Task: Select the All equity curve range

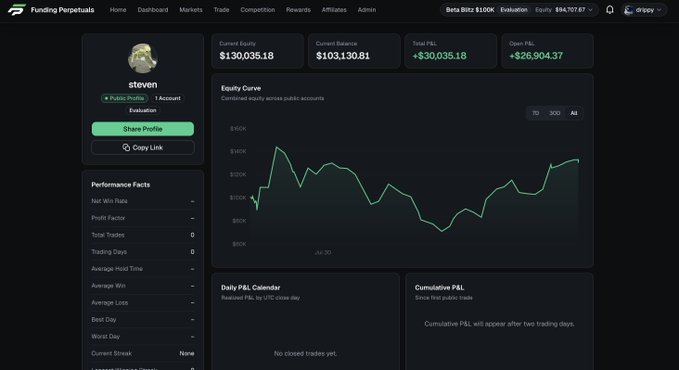Action: coord(574,113)
